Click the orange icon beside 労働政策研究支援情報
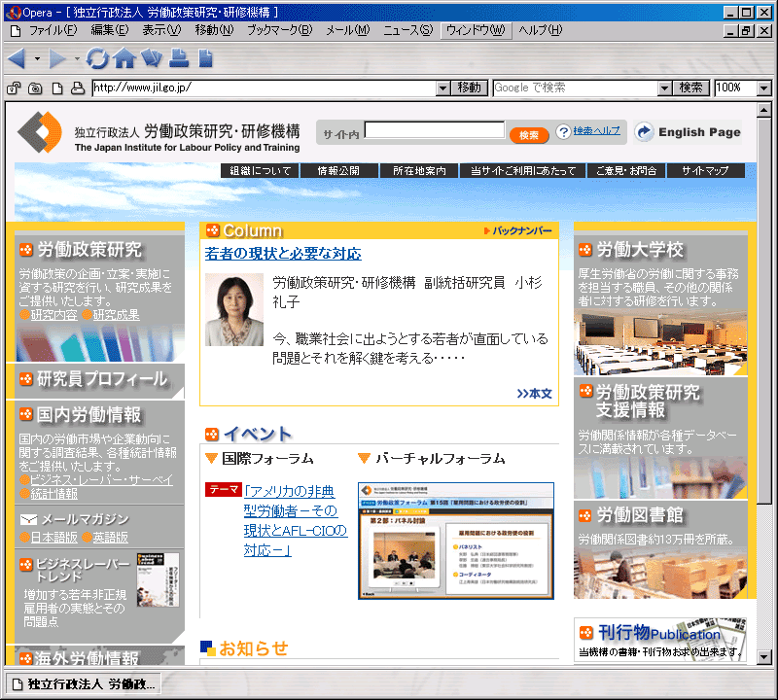The image size is (778, 700). pyautogui.click(x=586, y=391)
